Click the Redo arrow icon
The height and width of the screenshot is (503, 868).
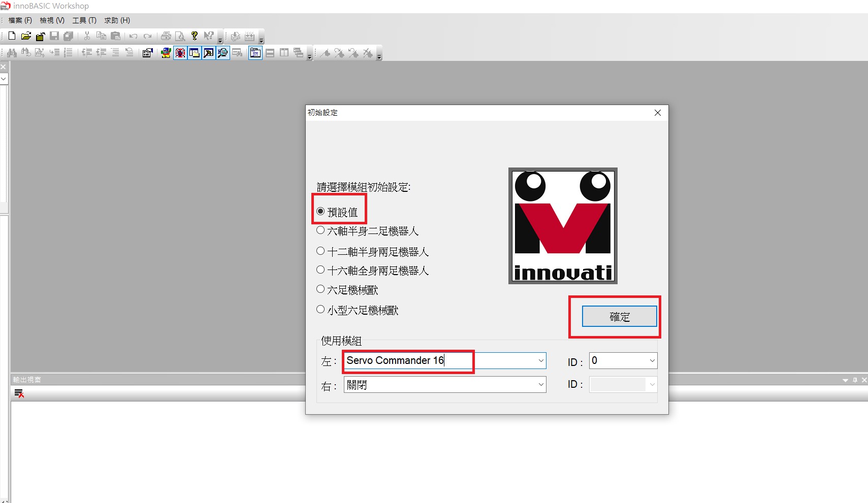coord(148,36)
